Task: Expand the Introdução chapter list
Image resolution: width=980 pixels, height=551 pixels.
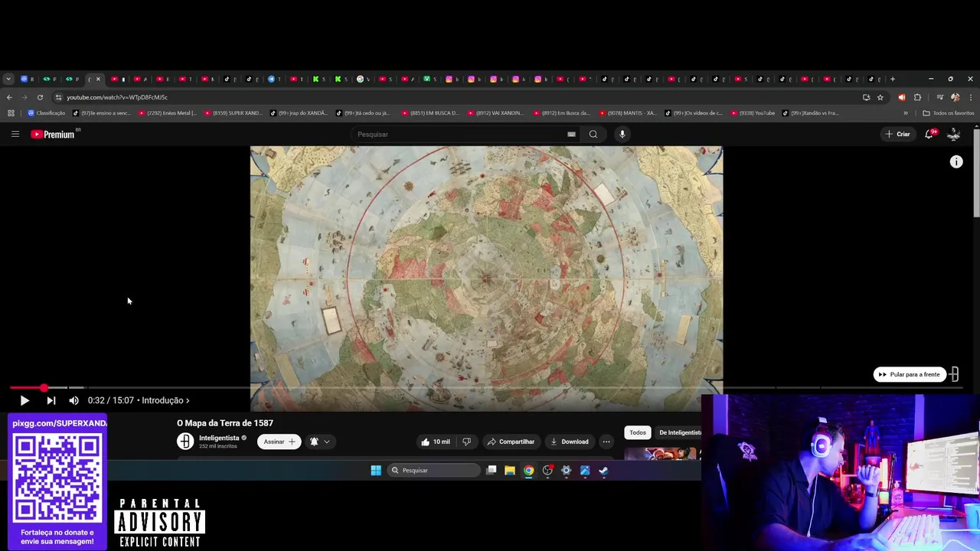Action: 165,400
